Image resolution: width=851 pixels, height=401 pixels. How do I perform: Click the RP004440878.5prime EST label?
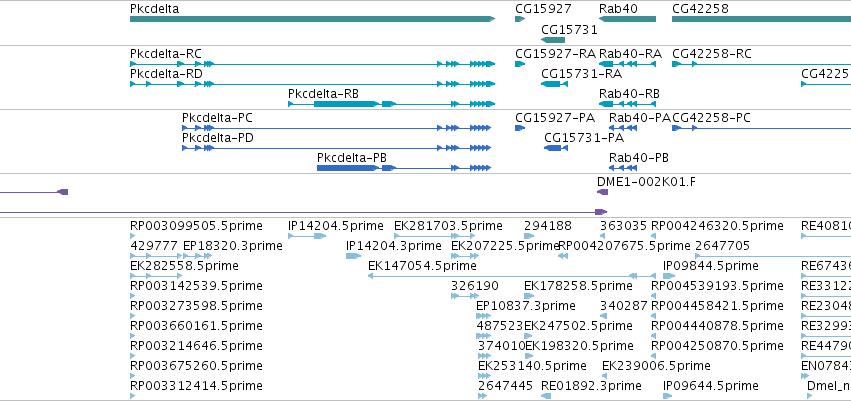click(x=717, y=326)
